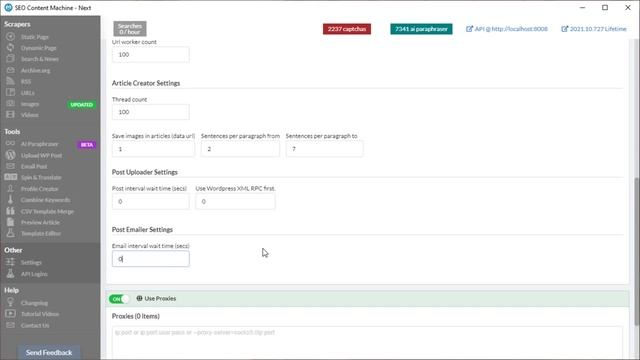Open the Tutorial Videos play icon
The image size is (640, 360).
[10, 313]
